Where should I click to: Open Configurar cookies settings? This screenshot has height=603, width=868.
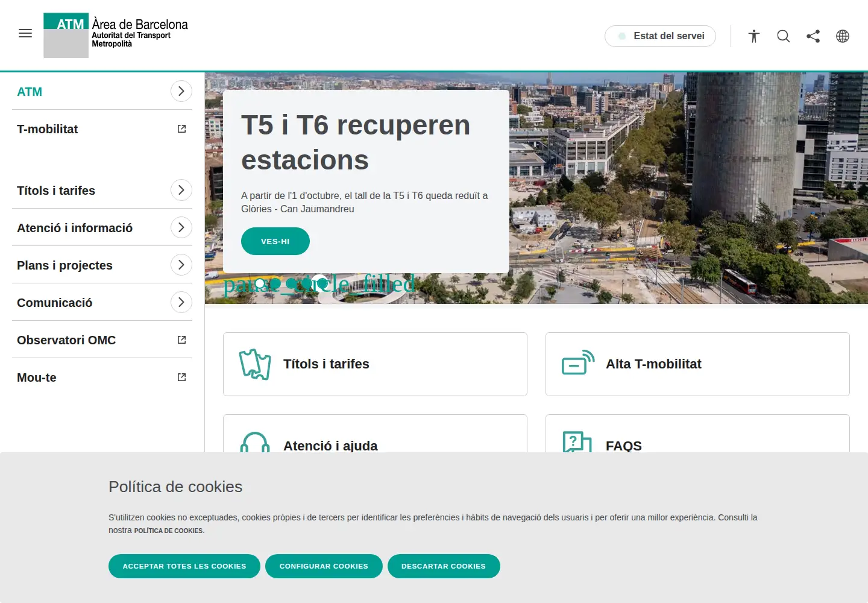[x=324, y=566]
